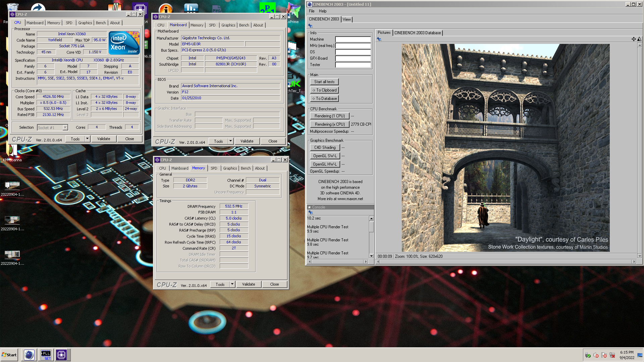
Task: Click Console vertical scrollbar down arrow
Action: point(371,256)
